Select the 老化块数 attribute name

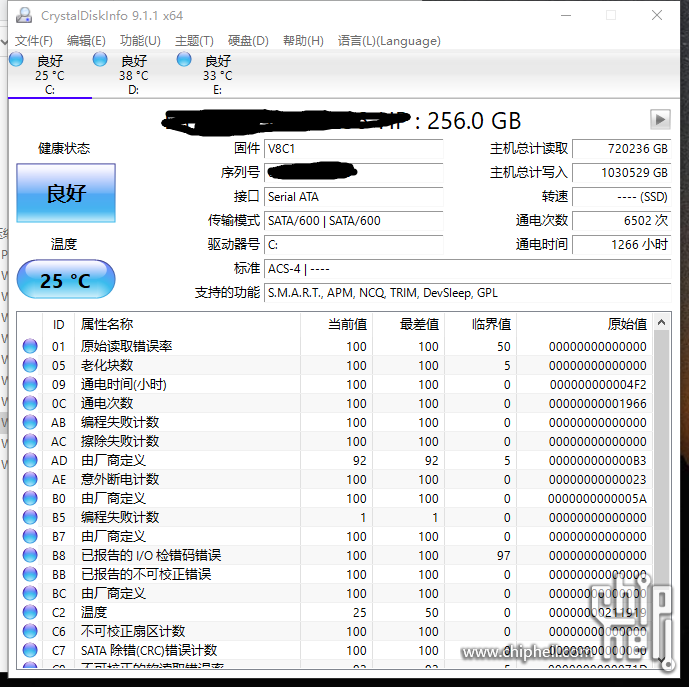point(107,365)
